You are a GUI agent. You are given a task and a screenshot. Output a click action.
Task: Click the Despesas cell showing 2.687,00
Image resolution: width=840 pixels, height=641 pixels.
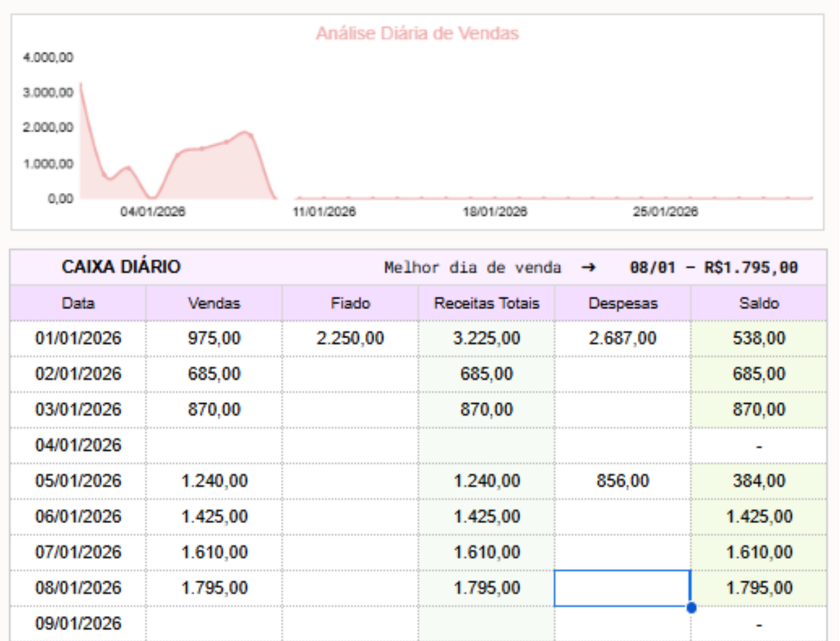coord(622,338)
